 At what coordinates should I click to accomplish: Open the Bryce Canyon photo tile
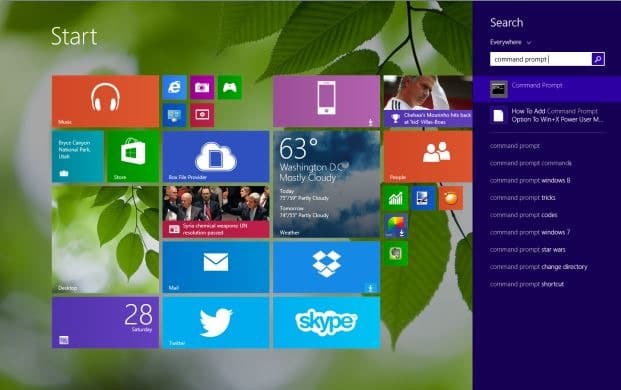point(78,157)
